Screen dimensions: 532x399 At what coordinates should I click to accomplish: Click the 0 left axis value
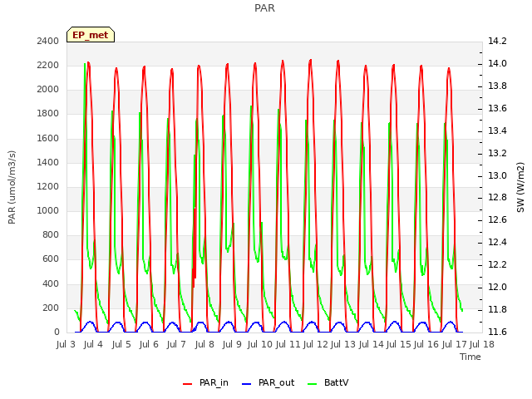(57, 332)
